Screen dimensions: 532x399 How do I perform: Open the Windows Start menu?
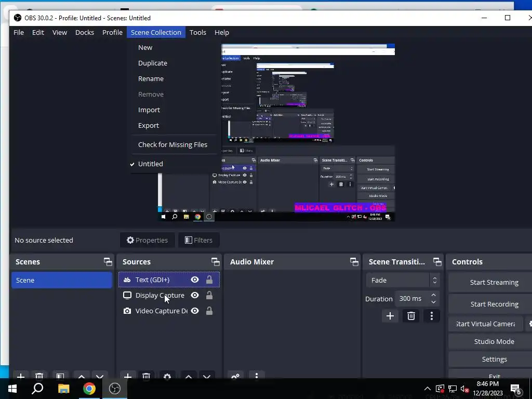click(x=12, y=389)
